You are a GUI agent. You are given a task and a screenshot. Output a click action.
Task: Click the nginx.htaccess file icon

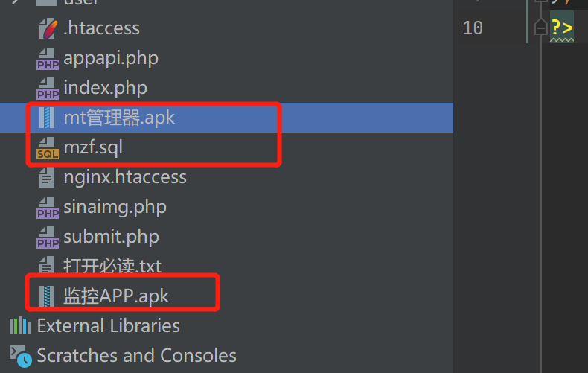click(x=48, y=177)
